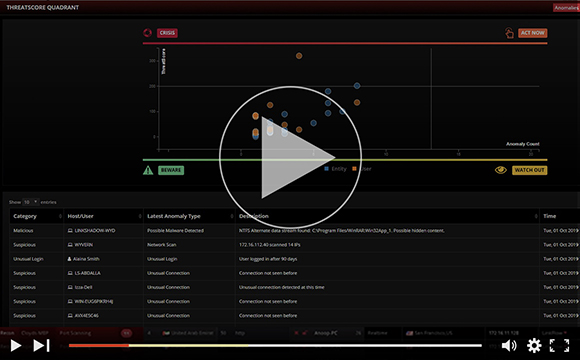Click computer icon beside AXX4E5C46
580x360 pixels.
pos(70,316)
